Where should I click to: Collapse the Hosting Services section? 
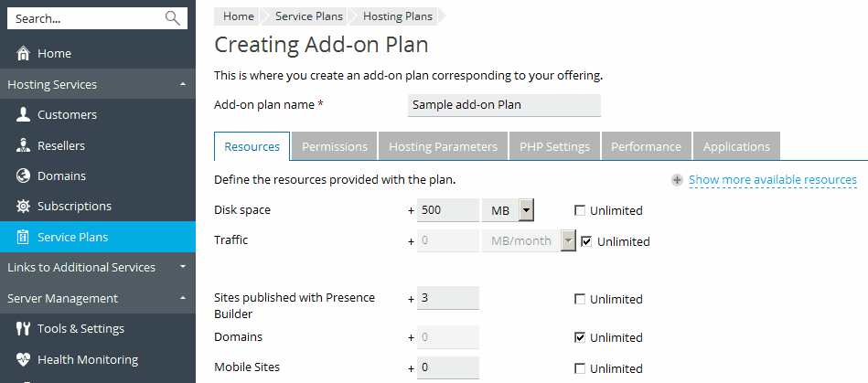[183, 85]
